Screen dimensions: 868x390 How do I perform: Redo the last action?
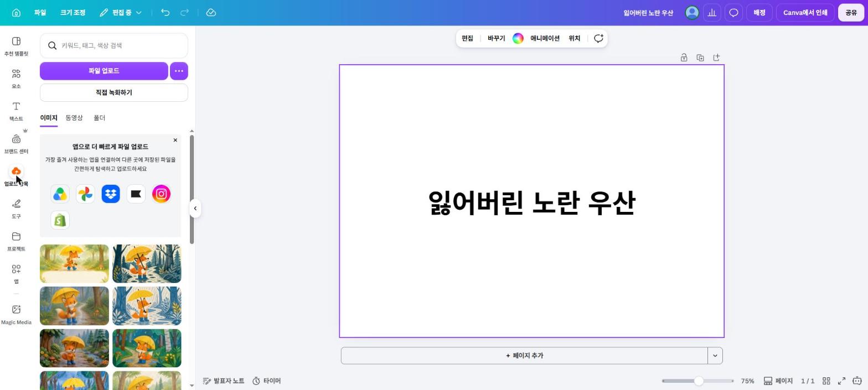click(x=185, y=13)
